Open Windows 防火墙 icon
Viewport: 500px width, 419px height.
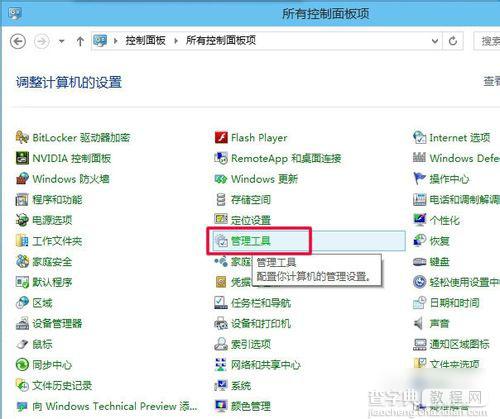click(22, 179)
